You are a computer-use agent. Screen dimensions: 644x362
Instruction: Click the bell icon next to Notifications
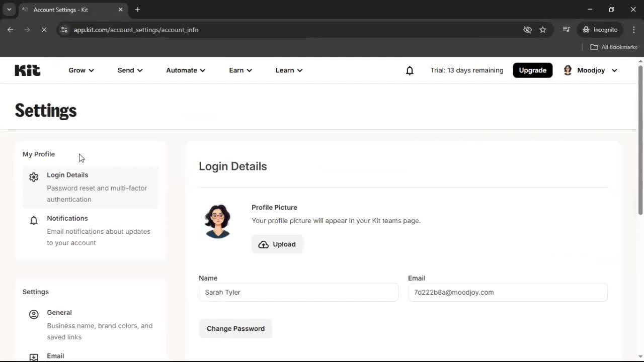coord(33,220)
